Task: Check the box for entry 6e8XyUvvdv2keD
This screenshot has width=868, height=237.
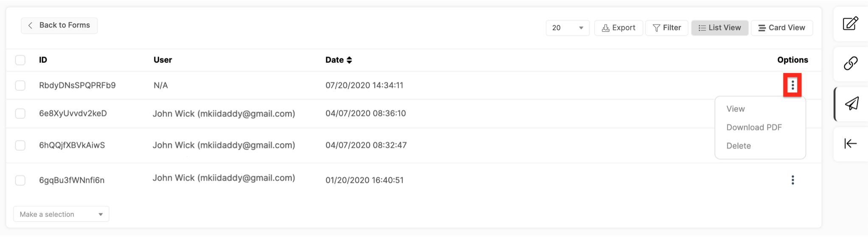Action: [20, 113]
